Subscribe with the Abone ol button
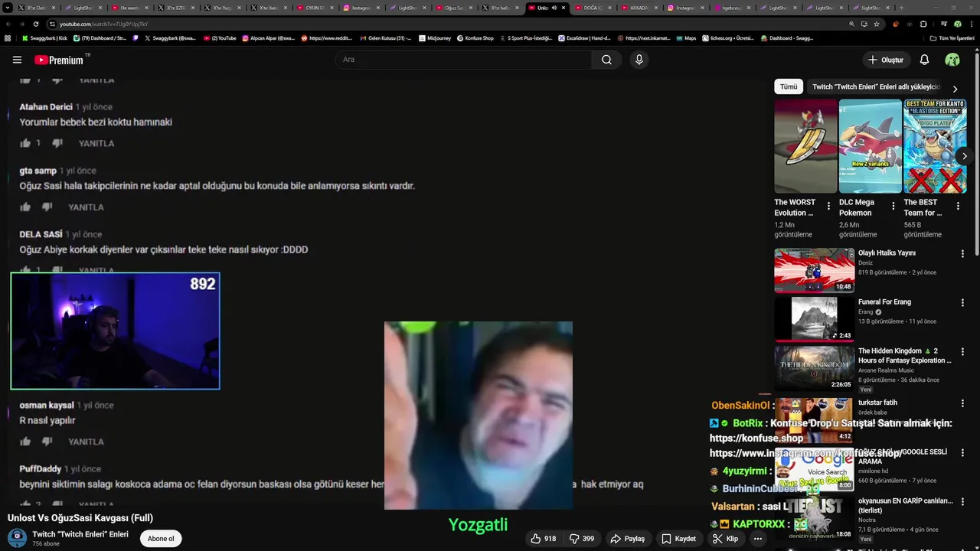 tap(161, 539)
